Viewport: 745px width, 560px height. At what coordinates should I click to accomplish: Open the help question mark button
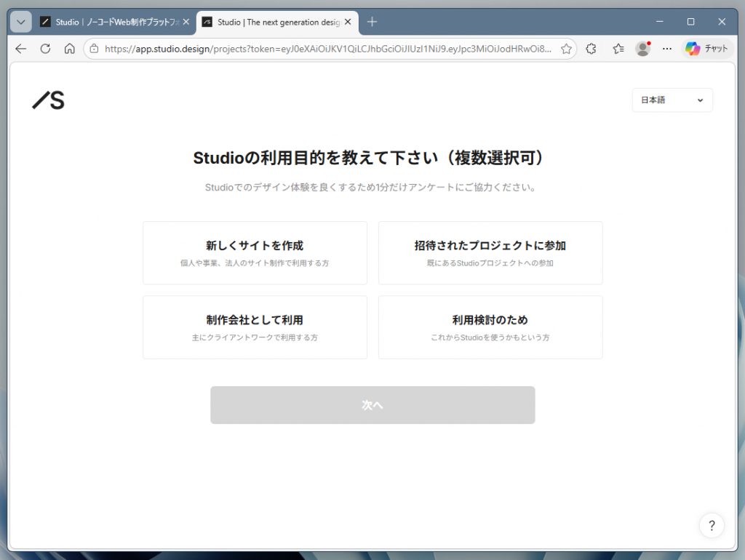pos(712,525)
